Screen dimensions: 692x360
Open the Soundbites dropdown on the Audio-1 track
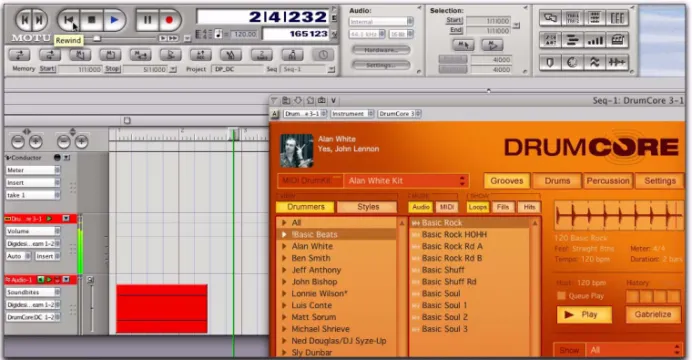(x=33, y=292)
